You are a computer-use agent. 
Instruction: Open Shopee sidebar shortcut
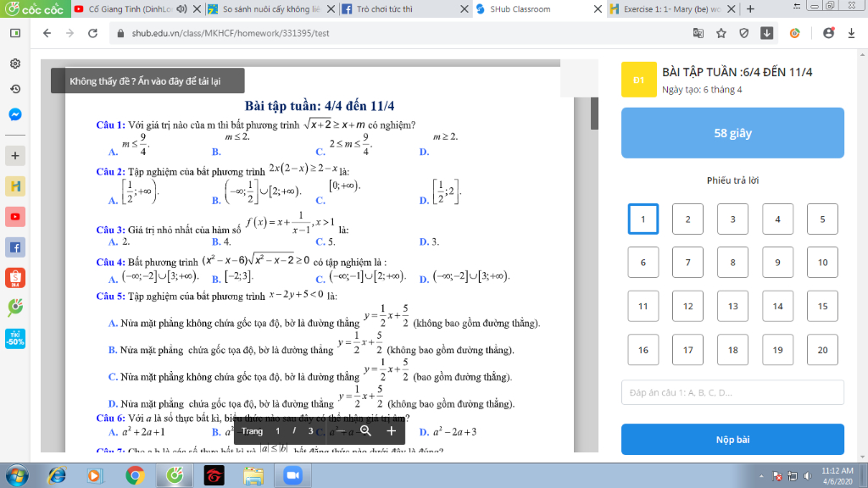tap(15, 277)
